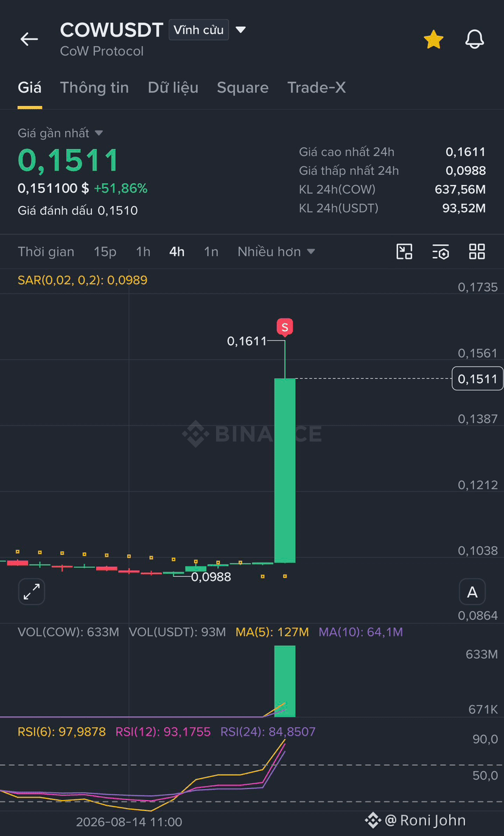The image size is (504, 836).
Task: Open the Vĩnh cửu contract type selector
Action: [x=198, y=30]
